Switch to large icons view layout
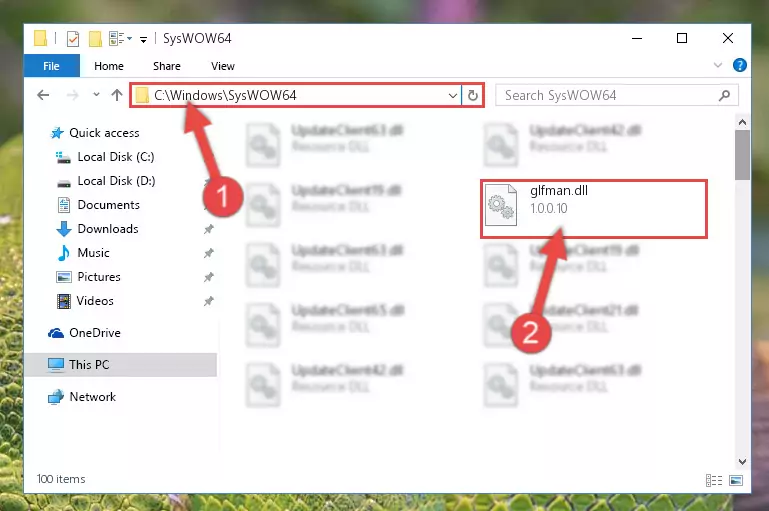769x511 pixels. [736, 480]
